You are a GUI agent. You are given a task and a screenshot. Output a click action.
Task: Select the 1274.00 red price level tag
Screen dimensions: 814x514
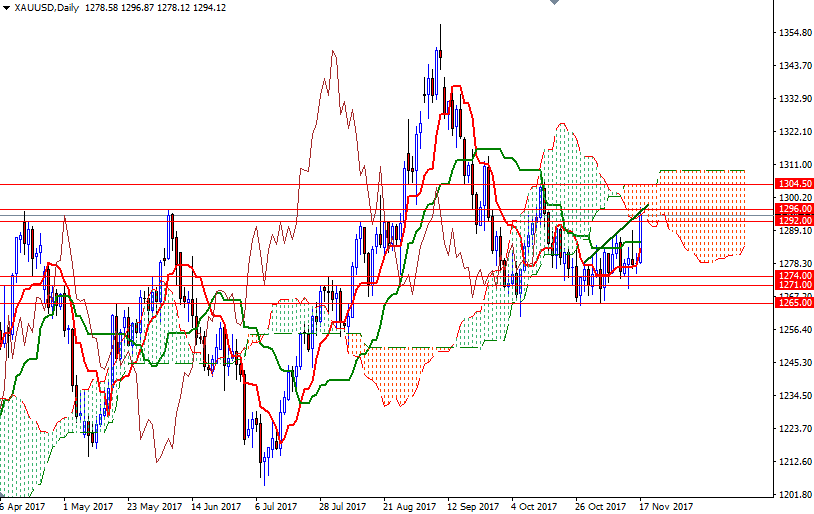click(794, 275)
